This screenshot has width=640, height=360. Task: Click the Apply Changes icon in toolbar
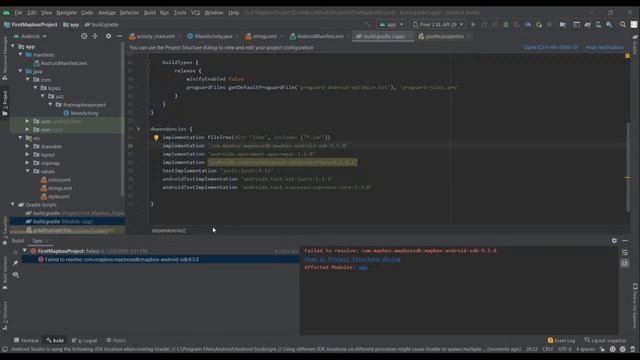(484, 24)
